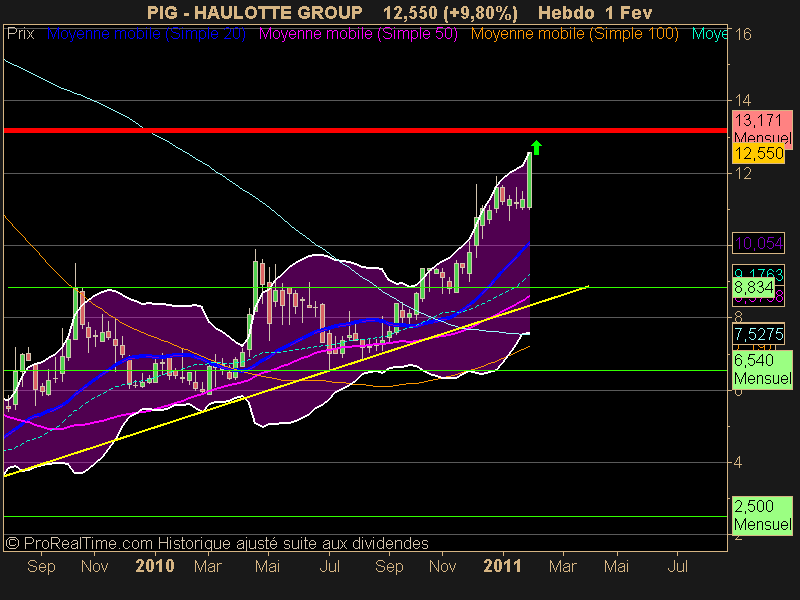Click the 14 price axis label
Screen dimensions: 800x600
[x=743, y=100]
